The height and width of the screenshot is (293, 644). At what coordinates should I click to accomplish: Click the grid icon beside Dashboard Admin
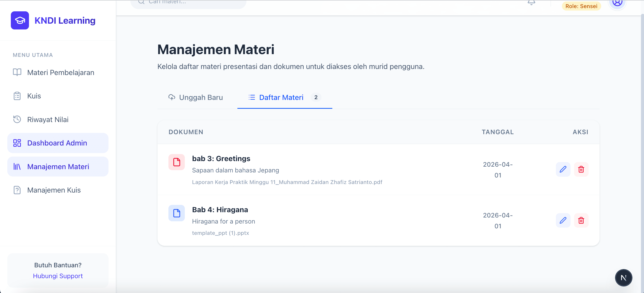17,143
